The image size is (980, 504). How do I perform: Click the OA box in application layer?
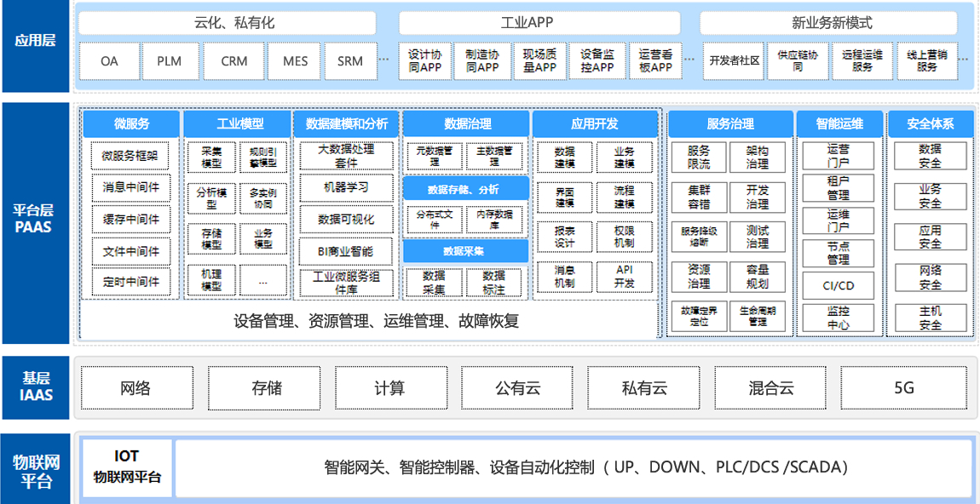(109, 61)
